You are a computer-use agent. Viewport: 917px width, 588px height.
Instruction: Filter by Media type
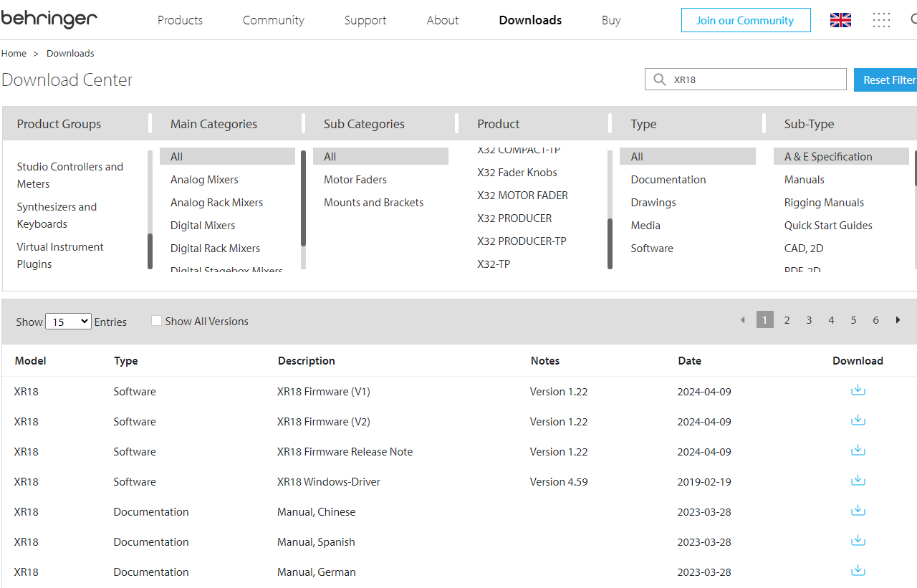click(x=645, y=226)
